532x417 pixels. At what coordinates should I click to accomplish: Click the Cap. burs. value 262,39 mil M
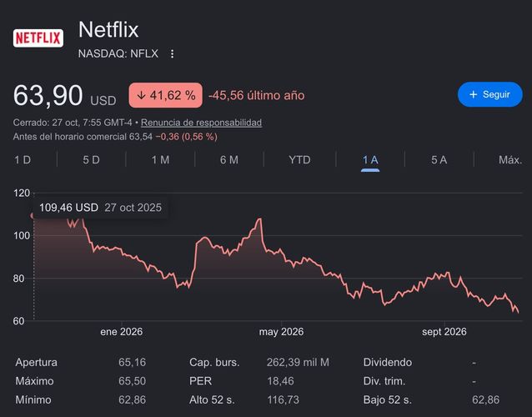[x=298, y=362]
